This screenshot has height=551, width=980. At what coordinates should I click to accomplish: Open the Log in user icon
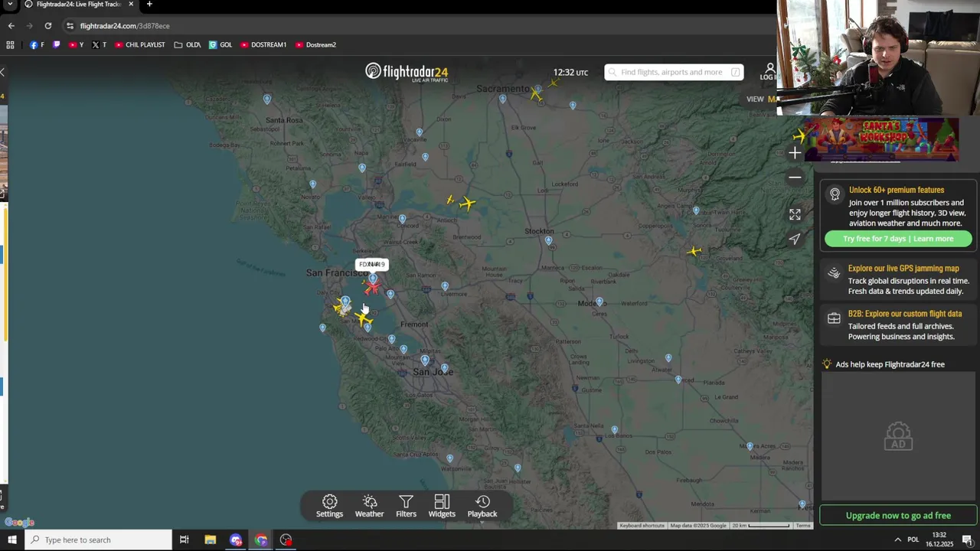click(x=769, y=72)
